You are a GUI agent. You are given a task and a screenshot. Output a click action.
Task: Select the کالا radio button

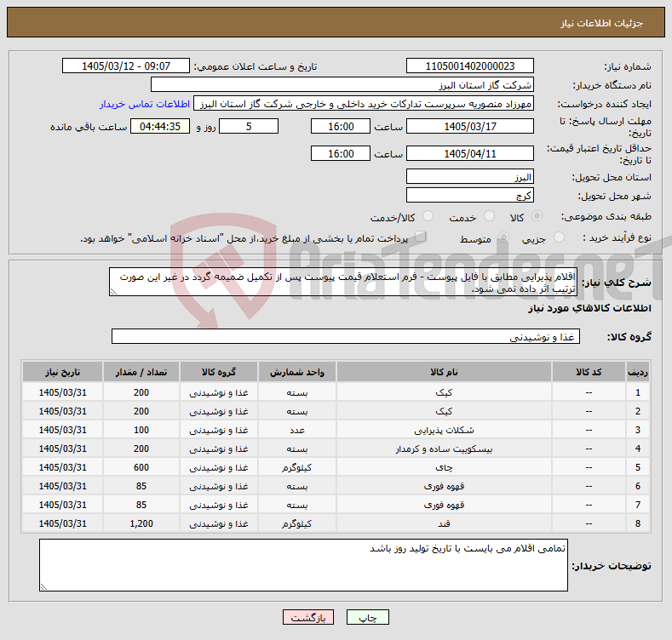point(537,216)
